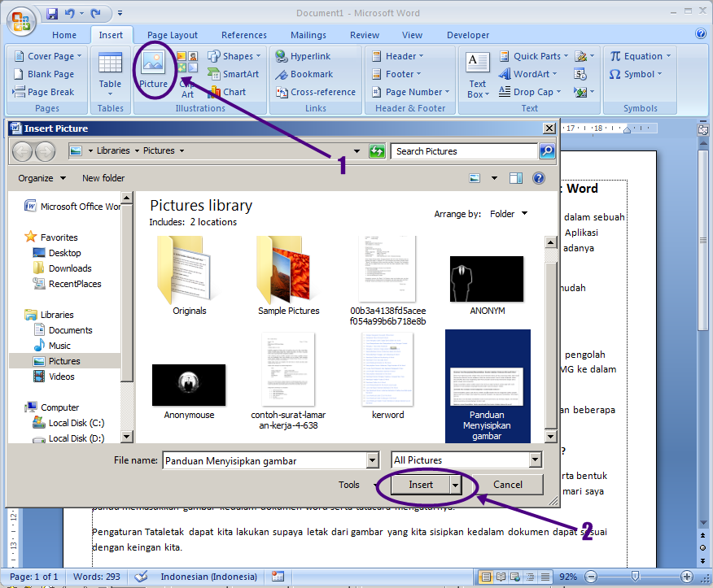Expand the Drop Cap menu
Viewport: 713px width, 588px height.
coord(530,92)
